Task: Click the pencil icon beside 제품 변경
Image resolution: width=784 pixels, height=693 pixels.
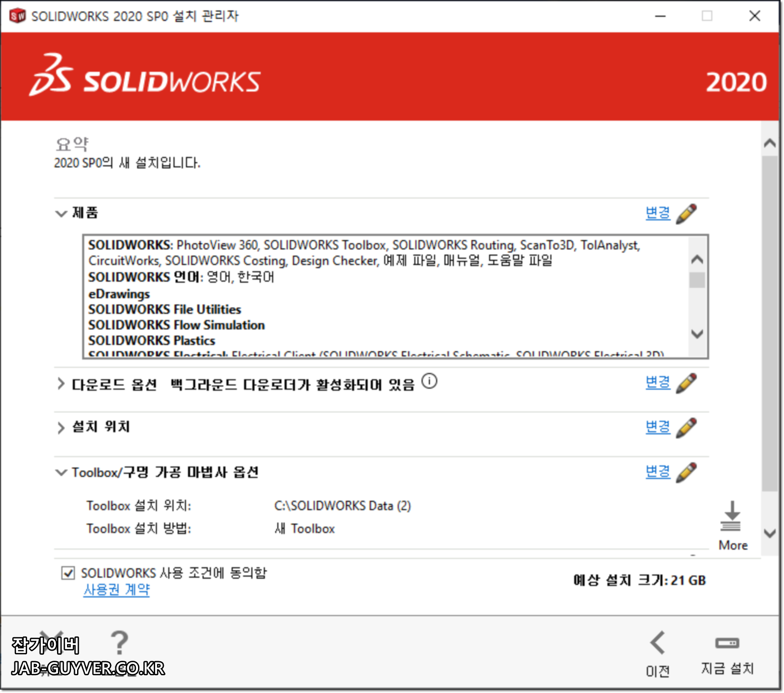Action: [x=686, y=214]
